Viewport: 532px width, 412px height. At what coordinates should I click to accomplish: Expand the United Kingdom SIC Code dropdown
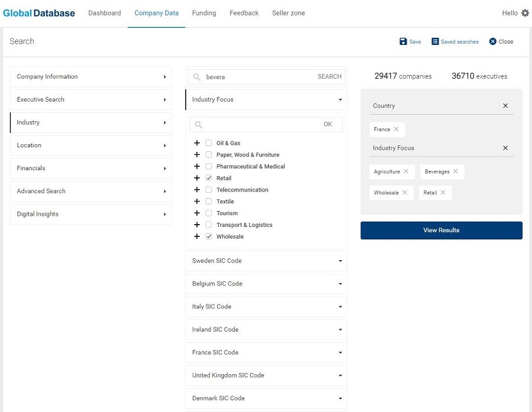click(266, 375)
